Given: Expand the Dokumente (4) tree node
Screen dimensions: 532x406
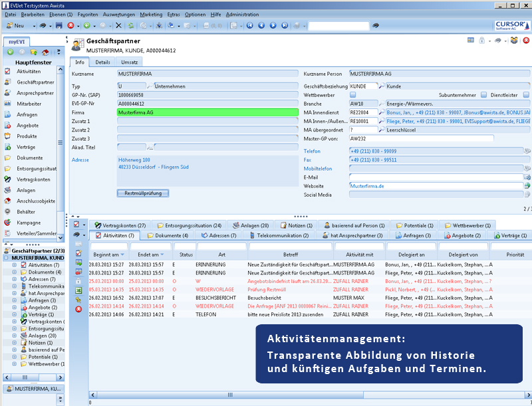Looking at the screenshot, I should [15, 272].
